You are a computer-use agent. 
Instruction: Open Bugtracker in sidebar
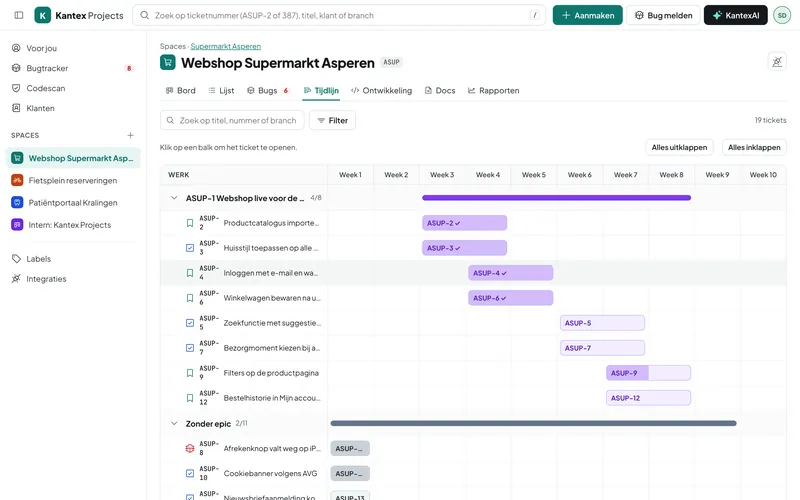click(73, 68)
